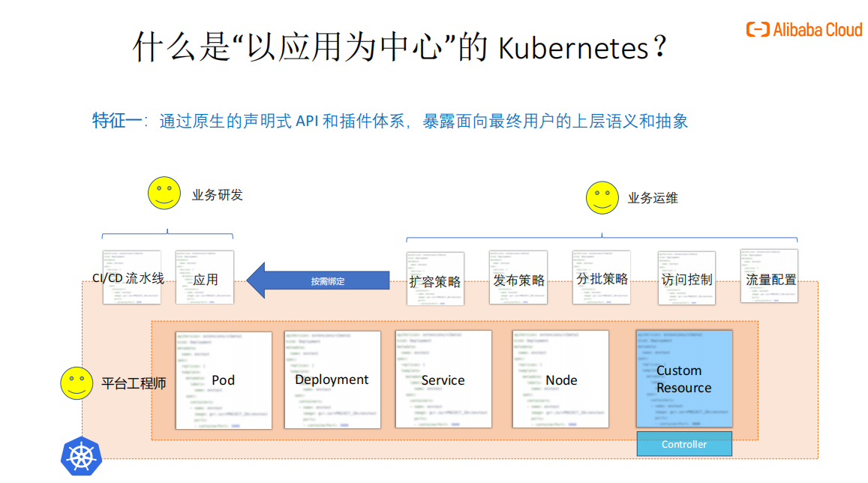
Task: Click the Service resource card
Action: click(443, 379)
